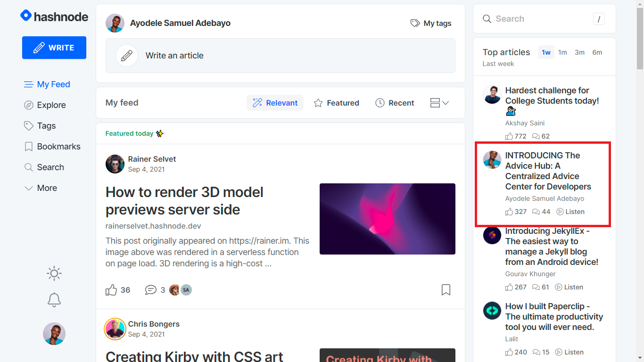Open Chris Bongers' profile picture
The image size is (644, 362).
[x=115, y=329]
